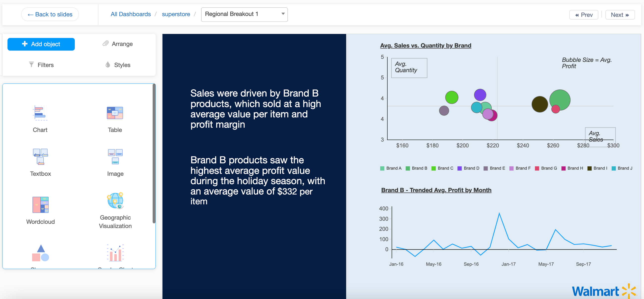
Task: Toggle Brand A in chart legend
Action: [x=391, y=168]
